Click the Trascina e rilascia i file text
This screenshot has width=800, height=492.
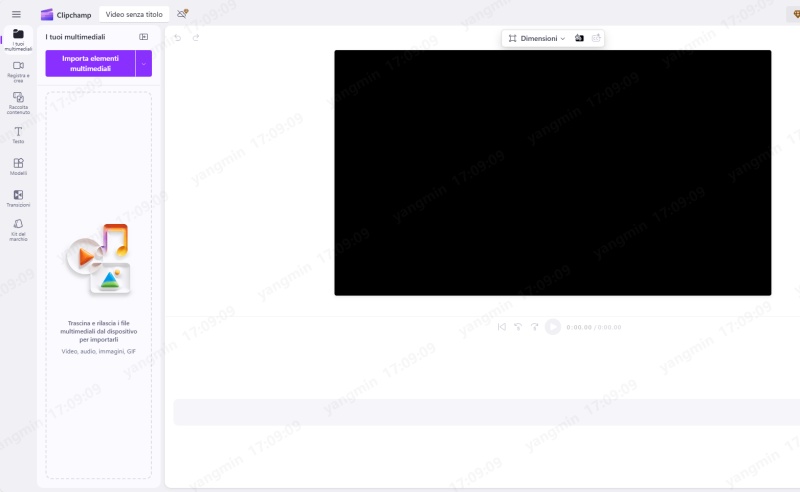(98, 331)
